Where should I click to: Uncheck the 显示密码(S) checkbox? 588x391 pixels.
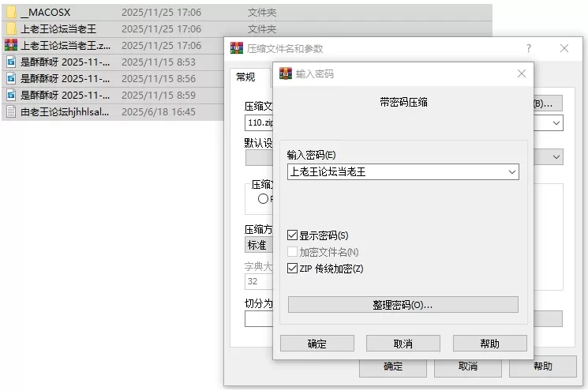coord(292,235)
